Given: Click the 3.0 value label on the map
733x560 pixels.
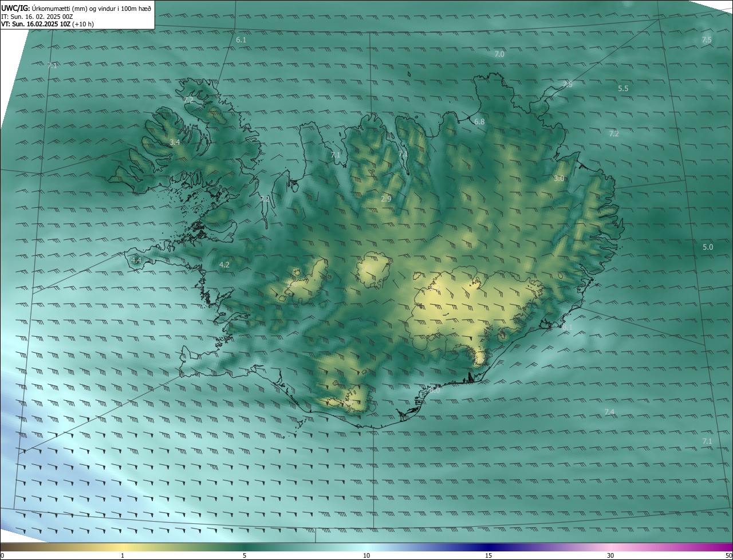Looking at the screenshot, I should [x=559, y=179].
